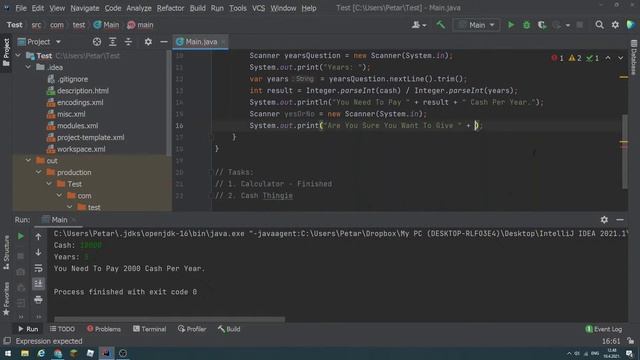Open the account user icon dropdown
Viewport: 640px width, 360px height.
419,25
